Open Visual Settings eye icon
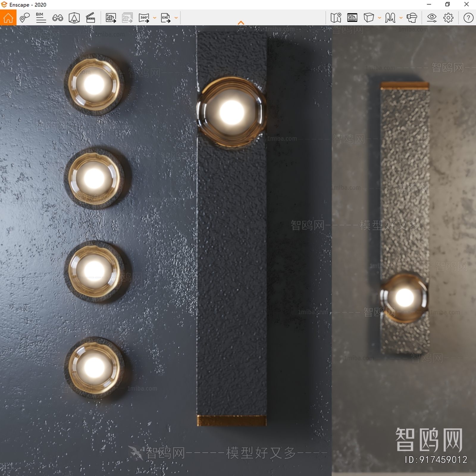The width and height of the screenshot is (476, 476). tap(432, 18)
